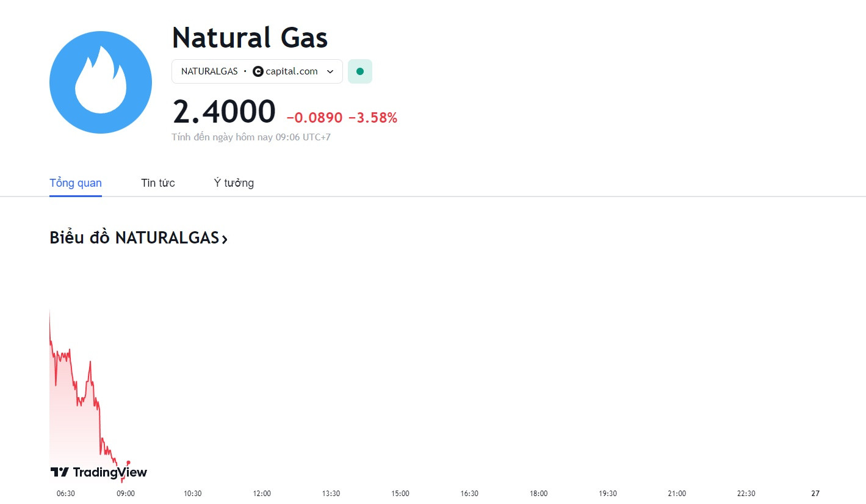This screenshot has height=504, width=866.
Task: Click the blue flame Natural Gas logo
Action: pos(101,82)
